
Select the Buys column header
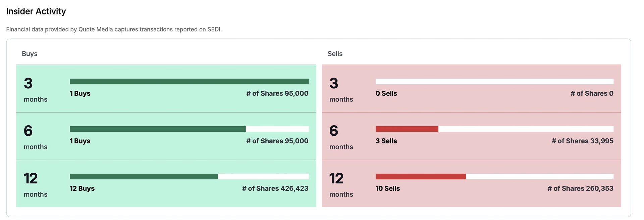pyautogui.click(x=30, y=54)
